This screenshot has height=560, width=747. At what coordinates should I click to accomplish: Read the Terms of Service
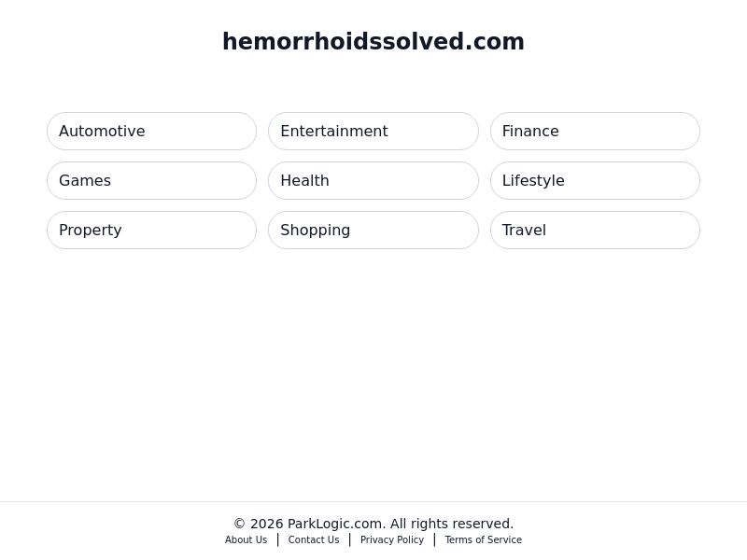tap(483, 539)
